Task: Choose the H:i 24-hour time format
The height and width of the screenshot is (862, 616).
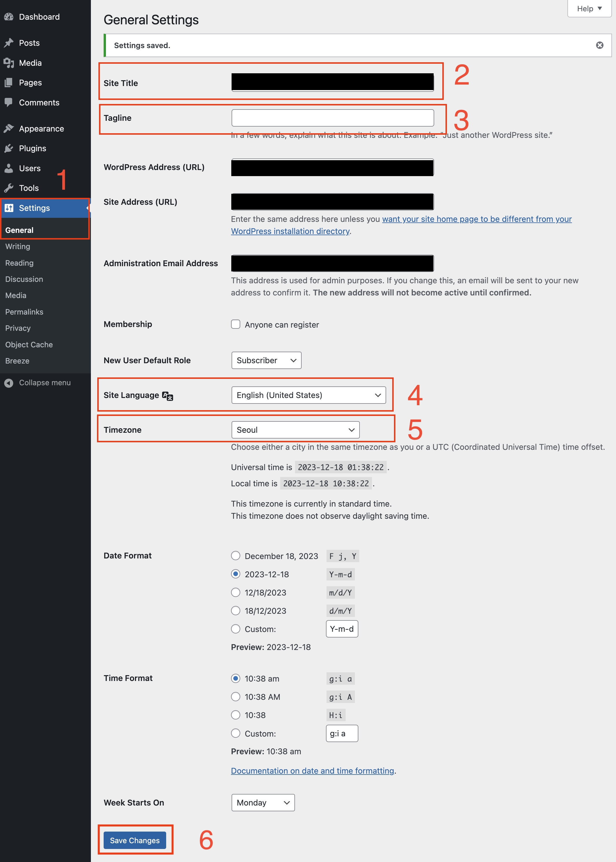Action: click(x=236, y=715)
